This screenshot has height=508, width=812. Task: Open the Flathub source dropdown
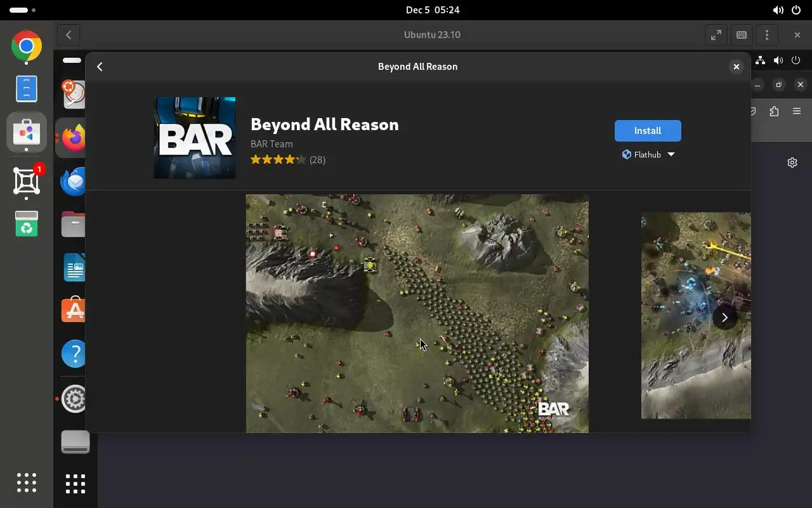point(648,154)
